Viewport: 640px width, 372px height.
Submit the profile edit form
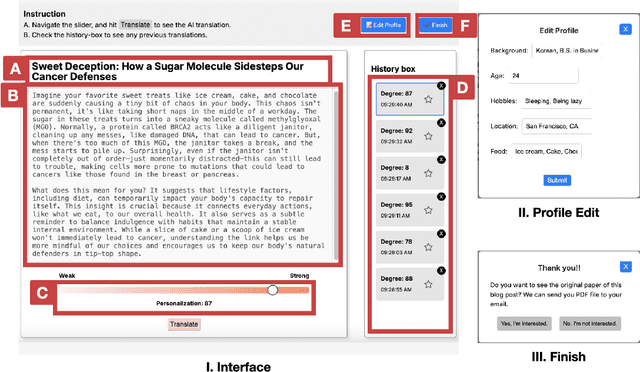(x=557, y=180)
